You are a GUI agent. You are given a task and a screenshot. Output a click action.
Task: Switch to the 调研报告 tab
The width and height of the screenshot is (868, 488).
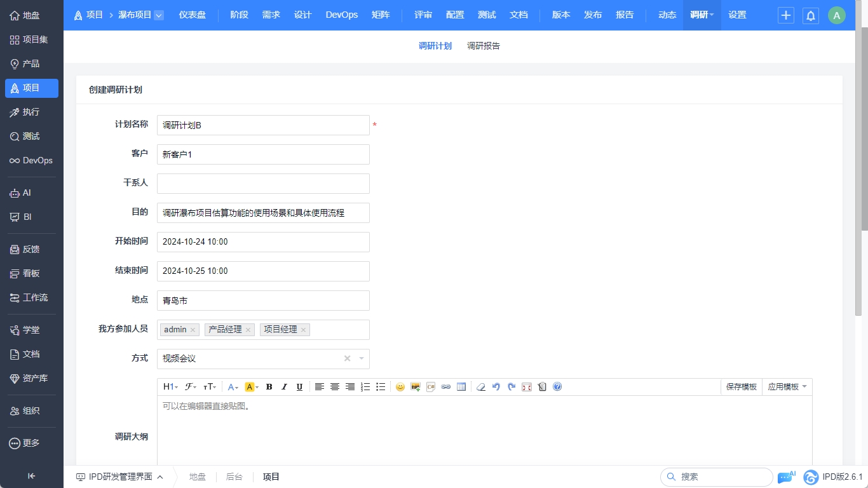(x=484, y=46)
